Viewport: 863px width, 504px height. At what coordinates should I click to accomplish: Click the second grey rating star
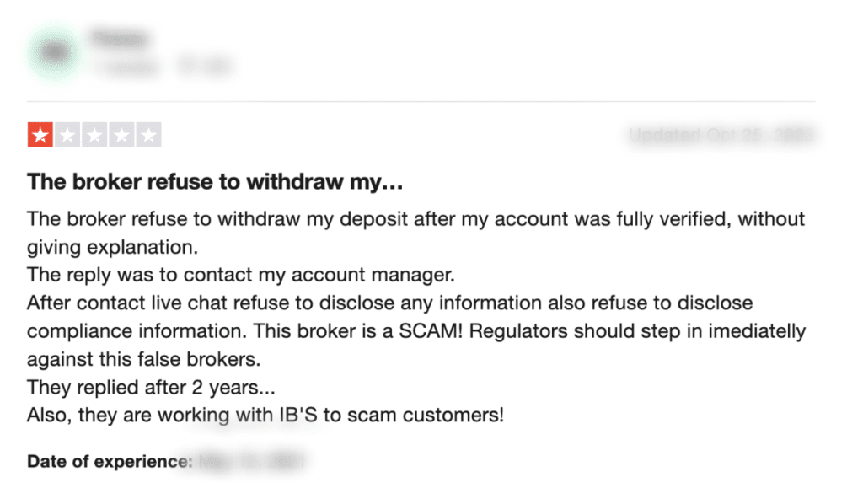[x=67, y=135]
